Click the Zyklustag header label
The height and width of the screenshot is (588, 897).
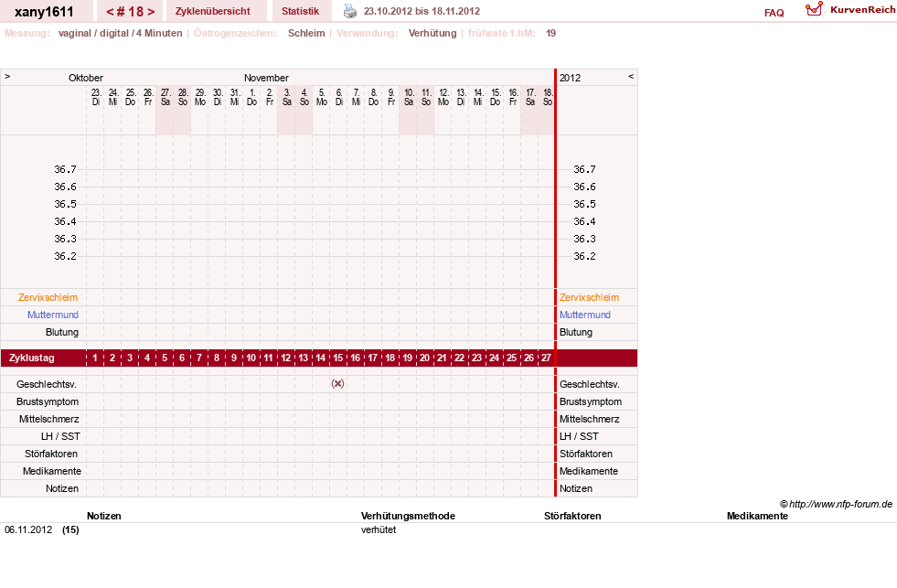point(32,358)
